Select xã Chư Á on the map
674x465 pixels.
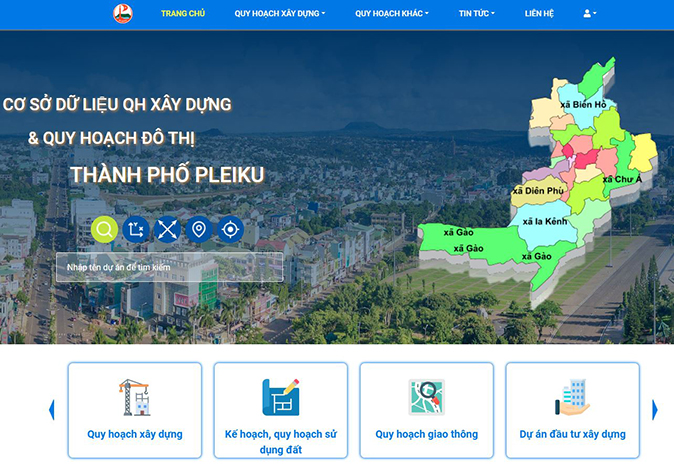coord(622,179)
